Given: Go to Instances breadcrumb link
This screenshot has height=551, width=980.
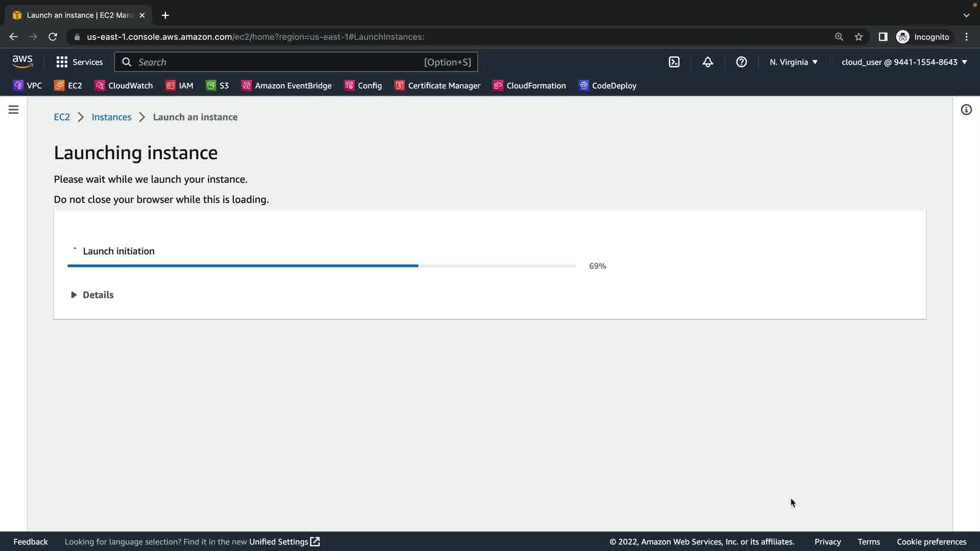Looking at the screenshot, I should (111, 117).
